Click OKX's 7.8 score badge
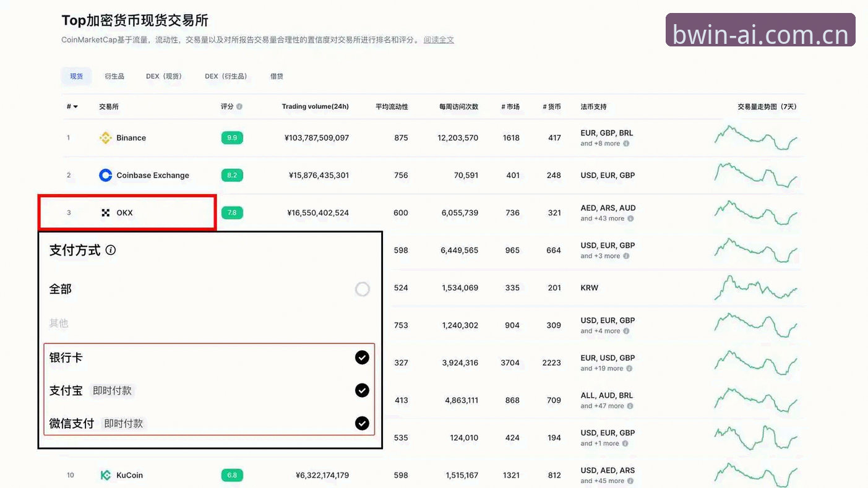Image resolution: width=868 pixels, height=488 pixels. tap(232, 213)
